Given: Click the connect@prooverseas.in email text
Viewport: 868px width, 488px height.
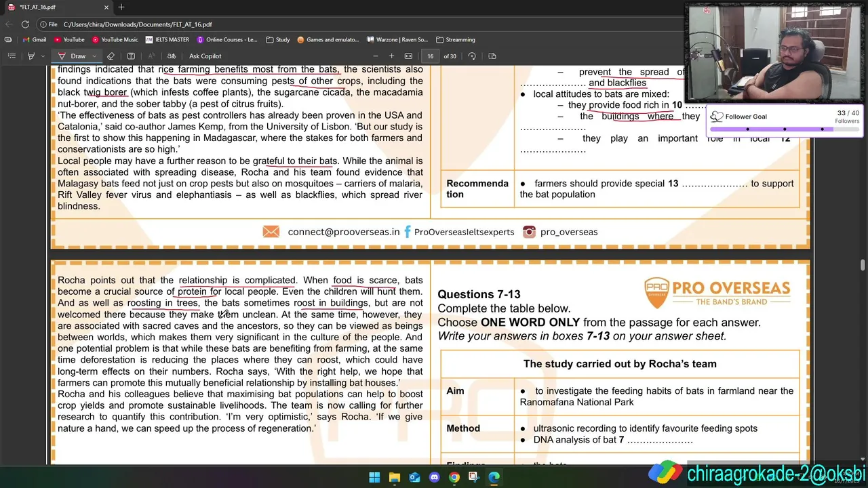Looking at the screenshot, I should tap(344, 232).
